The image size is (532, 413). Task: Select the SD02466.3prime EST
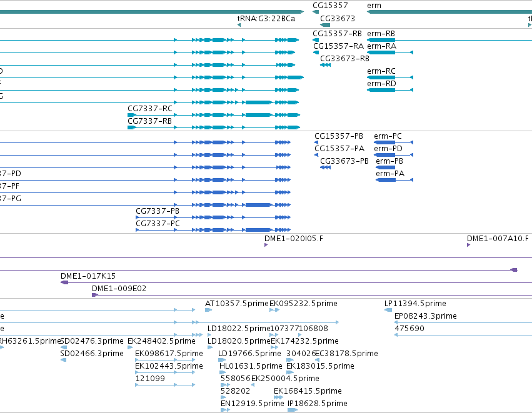click(63, 360)
